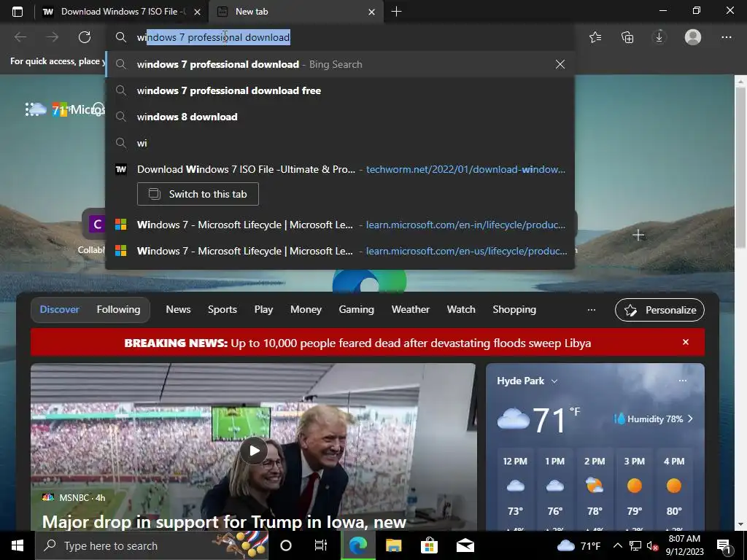
Task: Open Task View on the taskbar
Action: click(321, 545)
